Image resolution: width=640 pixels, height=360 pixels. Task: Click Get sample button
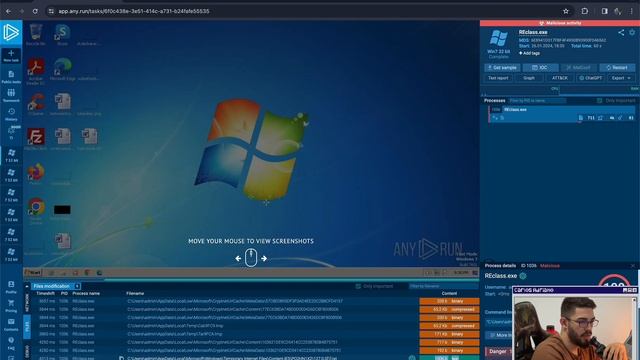click(x=502, y=68)
